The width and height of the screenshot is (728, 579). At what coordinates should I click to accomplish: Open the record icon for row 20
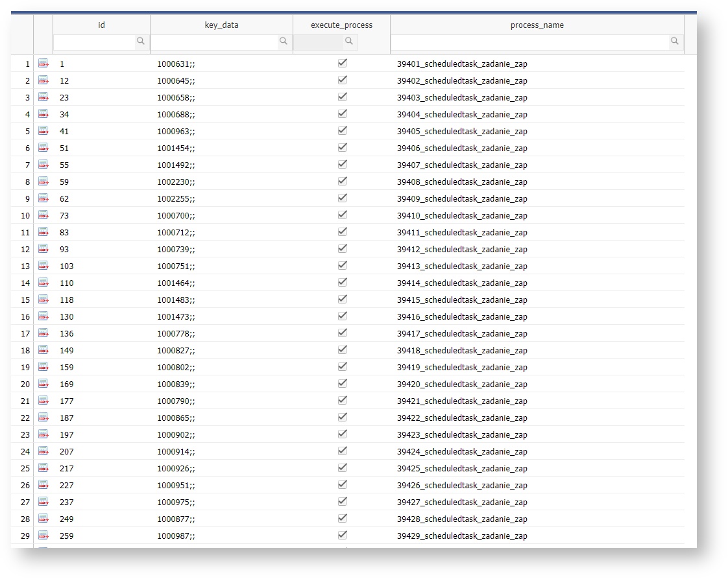point(43,384)
